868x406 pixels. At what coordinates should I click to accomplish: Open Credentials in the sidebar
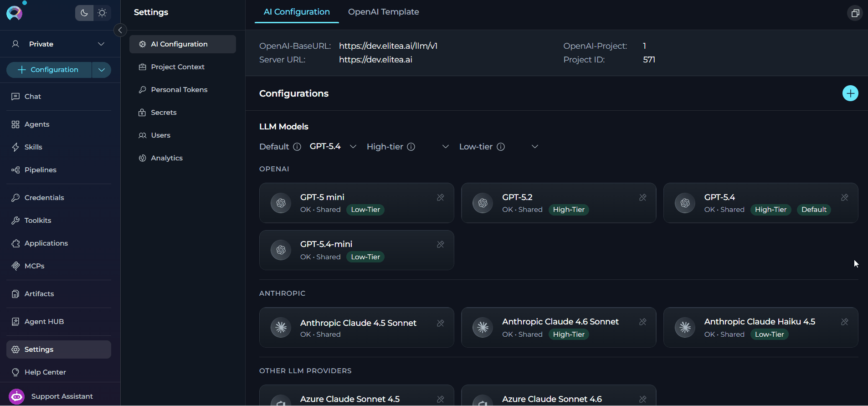[59, 198]
